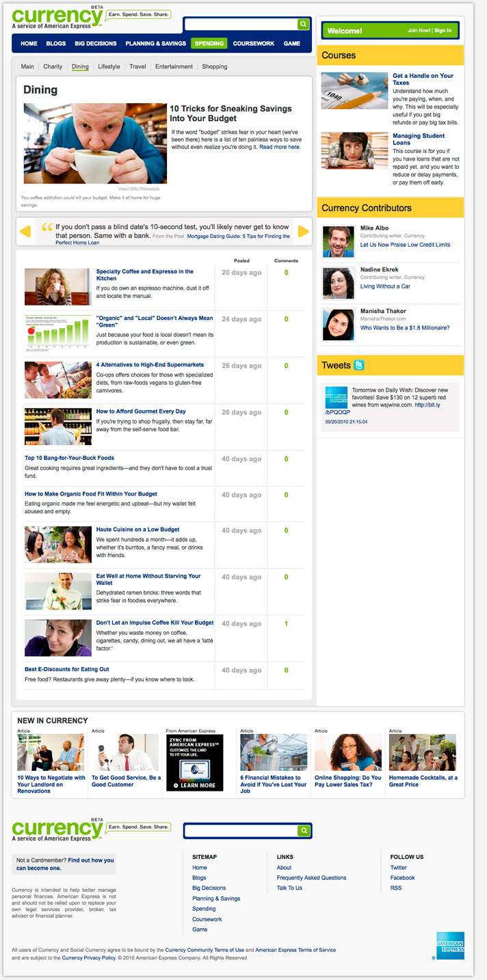Open the BLOGS navigation item

click(56, 43)
